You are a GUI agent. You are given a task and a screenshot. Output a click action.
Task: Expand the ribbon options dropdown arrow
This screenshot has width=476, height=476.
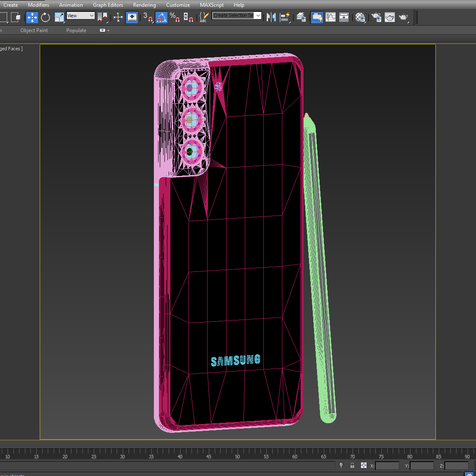click(x=108, y=30)
